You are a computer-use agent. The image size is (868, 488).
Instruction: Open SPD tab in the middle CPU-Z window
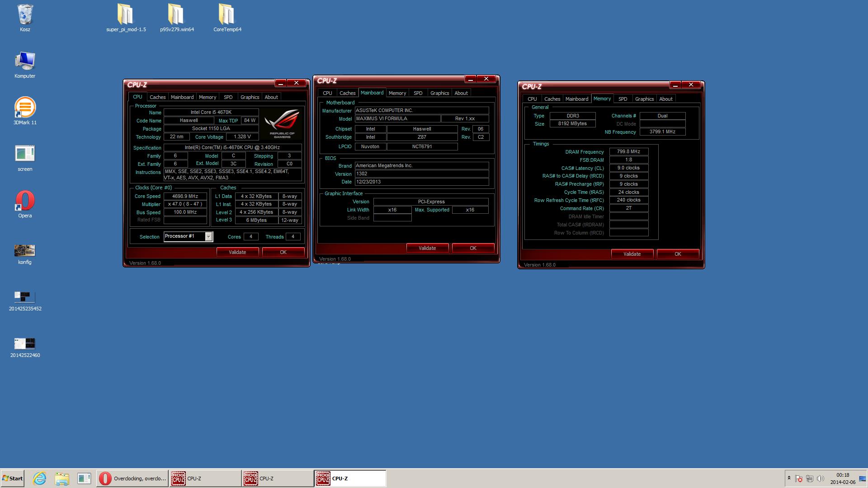click(418, 93)
